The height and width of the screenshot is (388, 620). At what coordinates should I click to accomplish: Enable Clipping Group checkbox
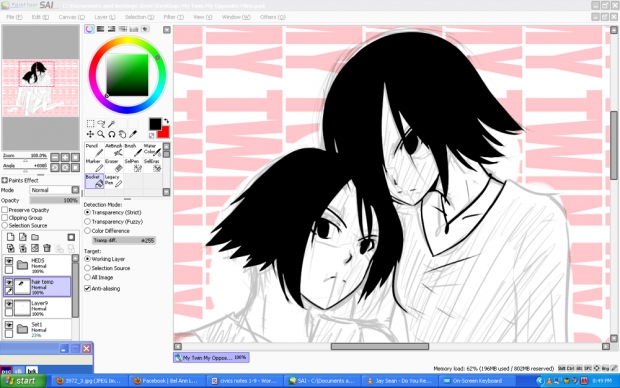(x=5, y=218)
